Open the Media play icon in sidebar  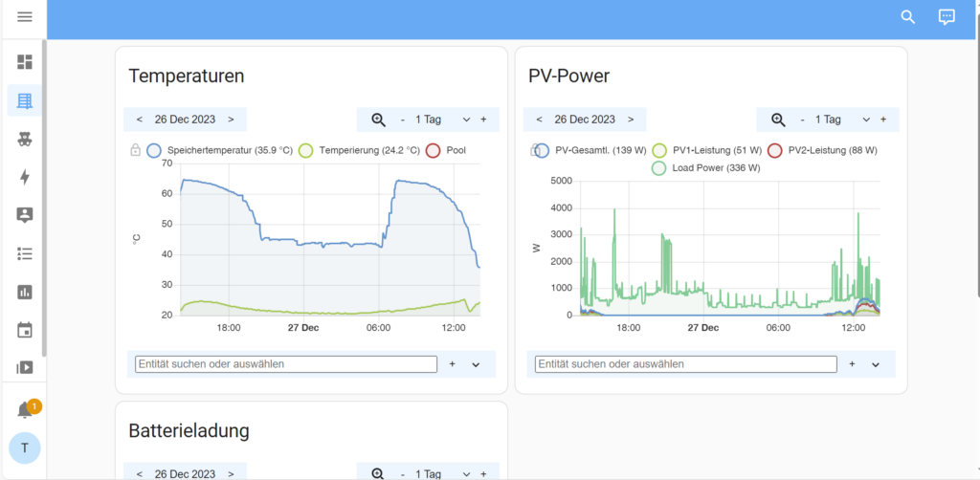tap(25, 366)
